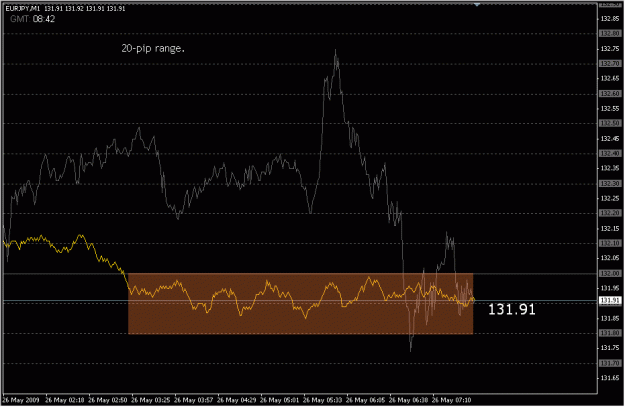Click the '26 May 03:57' time axis label

click(x=194, y=400)
